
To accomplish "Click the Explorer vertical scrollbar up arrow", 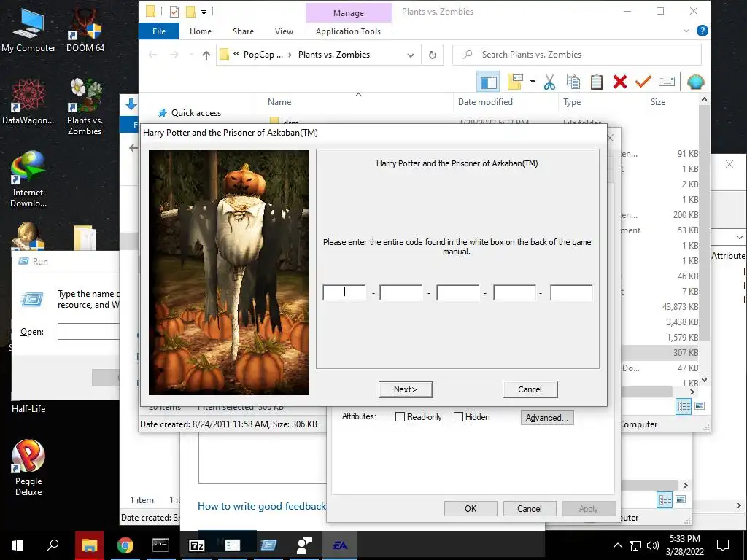I will (x=704, y=99).
